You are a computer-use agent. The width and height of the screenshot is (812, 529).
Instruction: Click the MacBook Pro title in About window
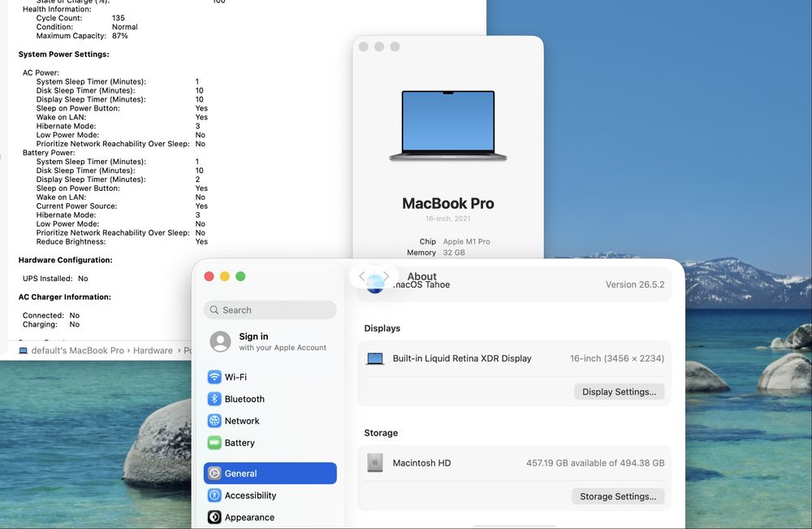click(x=448, y=203)
